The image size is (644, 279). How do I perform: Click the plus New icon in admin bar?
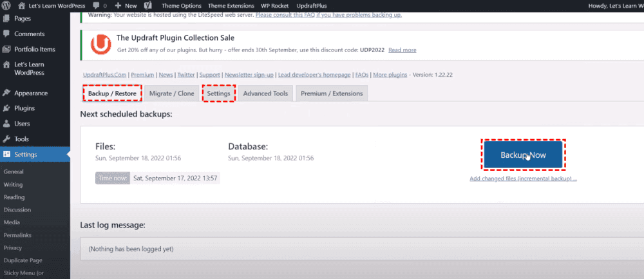(118, 6)
